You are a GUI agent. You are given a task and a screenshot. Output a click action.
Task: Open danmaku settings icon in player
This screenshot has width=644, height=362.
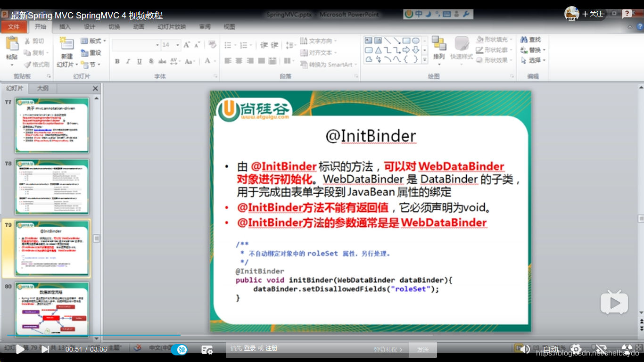[207, 350]
